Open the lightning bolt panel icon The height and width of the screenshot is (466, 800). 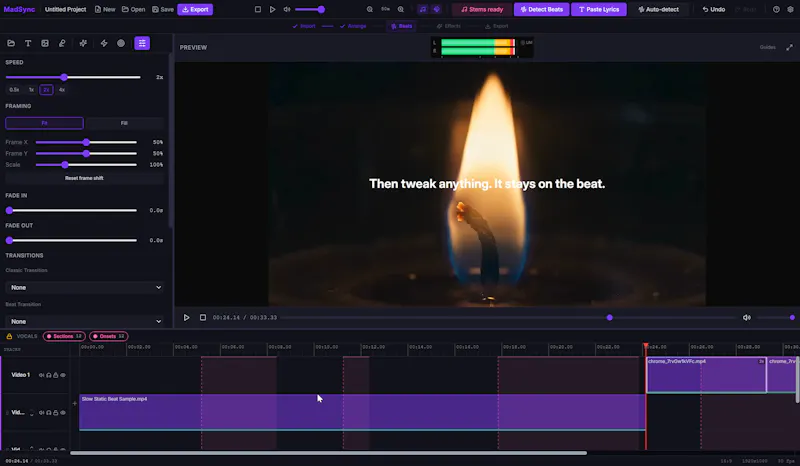point(104,43)
